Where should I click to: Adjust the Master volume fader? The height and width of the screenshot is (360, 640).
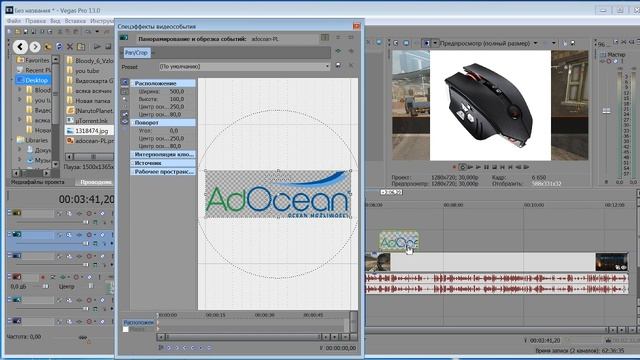[x=607, y=111]
